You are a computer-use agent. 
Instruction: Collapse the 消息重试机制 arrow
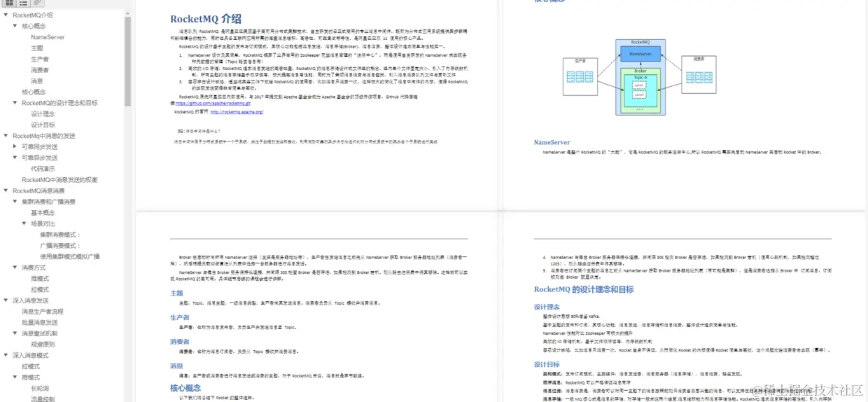pos(15,333)
